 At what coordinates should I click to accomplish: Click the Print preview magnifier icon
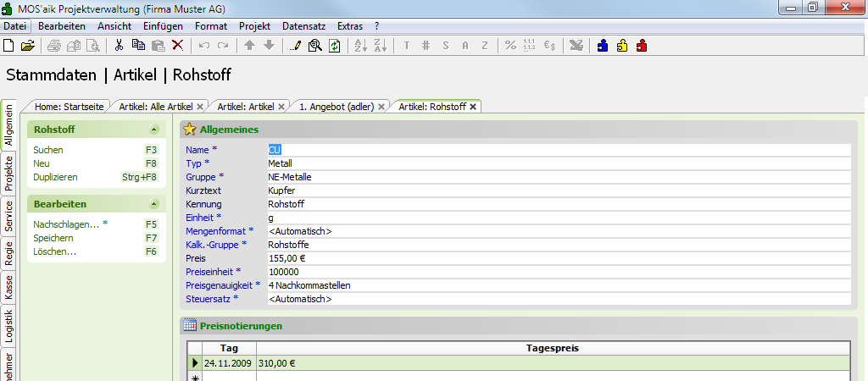tap(93, 46)
